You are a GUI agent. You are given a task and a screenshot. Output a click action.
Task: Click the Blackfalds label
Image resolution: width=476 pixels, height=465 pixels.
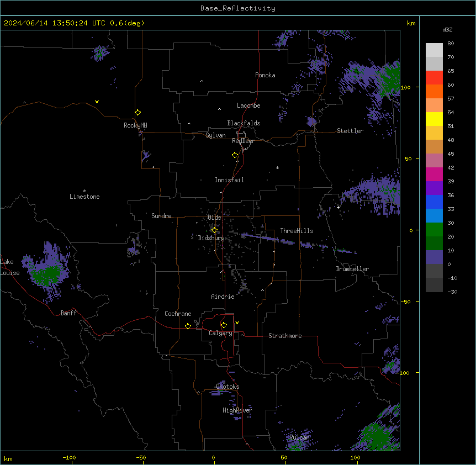point(244,123)
